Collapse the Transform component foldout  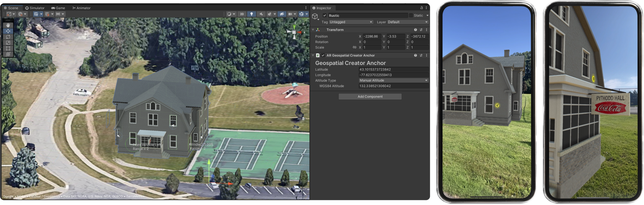tap(313, 30)
